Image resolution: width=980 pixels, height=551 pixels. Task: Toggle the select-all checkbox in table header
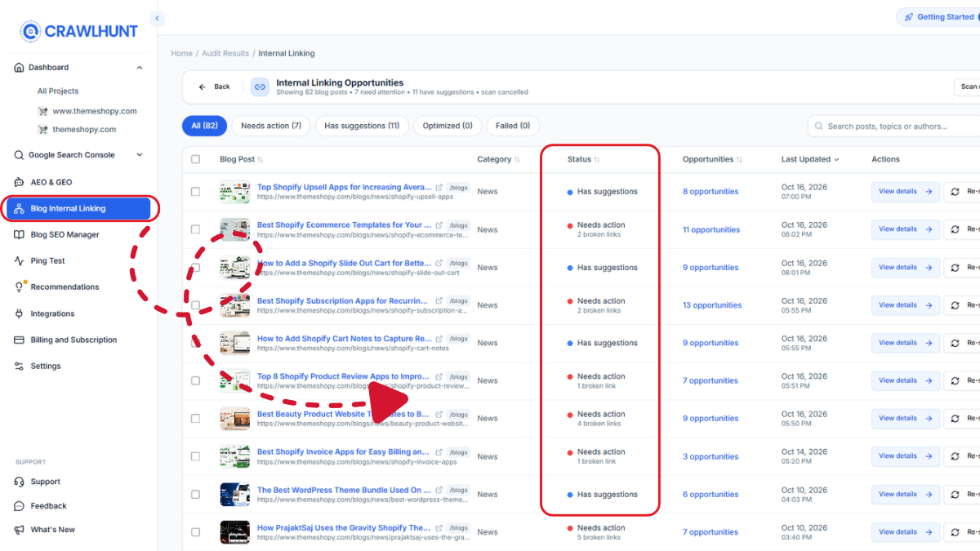[x=195, y=159]
